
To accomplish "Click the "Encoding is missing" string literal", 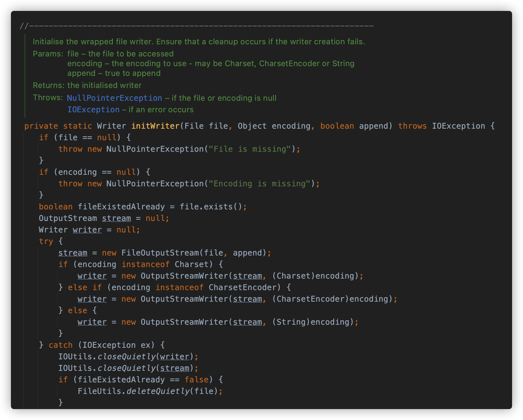I will pos(260,184).
